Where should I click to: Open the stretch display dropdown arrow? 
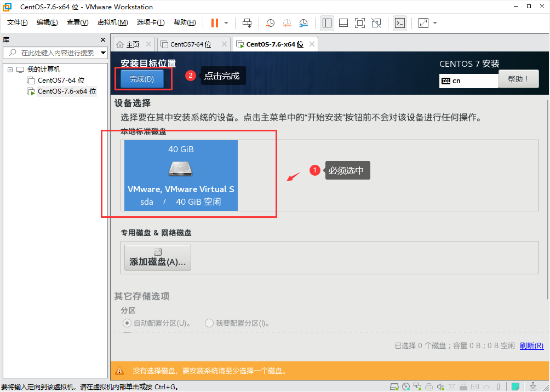tap(435, 23)
